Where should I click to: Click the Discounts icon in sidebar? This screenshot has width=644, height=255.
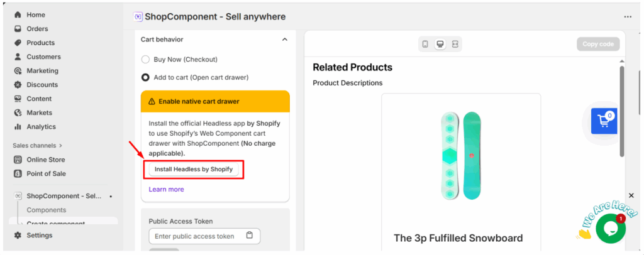[18, 85]
